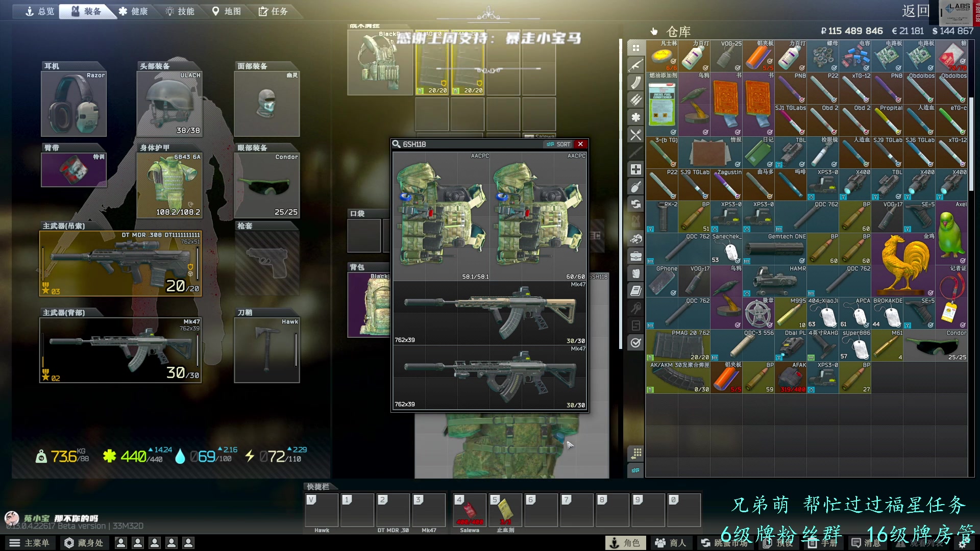The height and width of the screenshot is (551, 980).
Task: Show all items with the stash grid filter
Action: point(635,48)
